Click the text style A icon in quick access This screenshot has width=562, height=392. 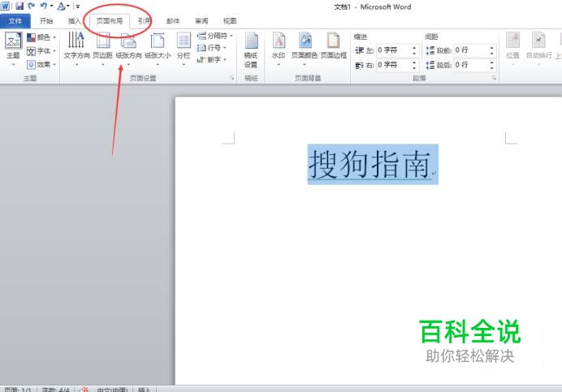(x=61, y=6)
